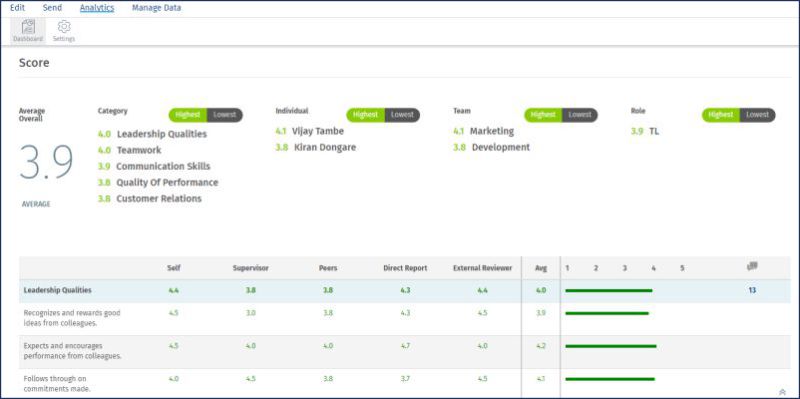Screen dimensions: 800x399
Task: Click the AVERAGE label under the score
Action: click(x=36, y=204)
